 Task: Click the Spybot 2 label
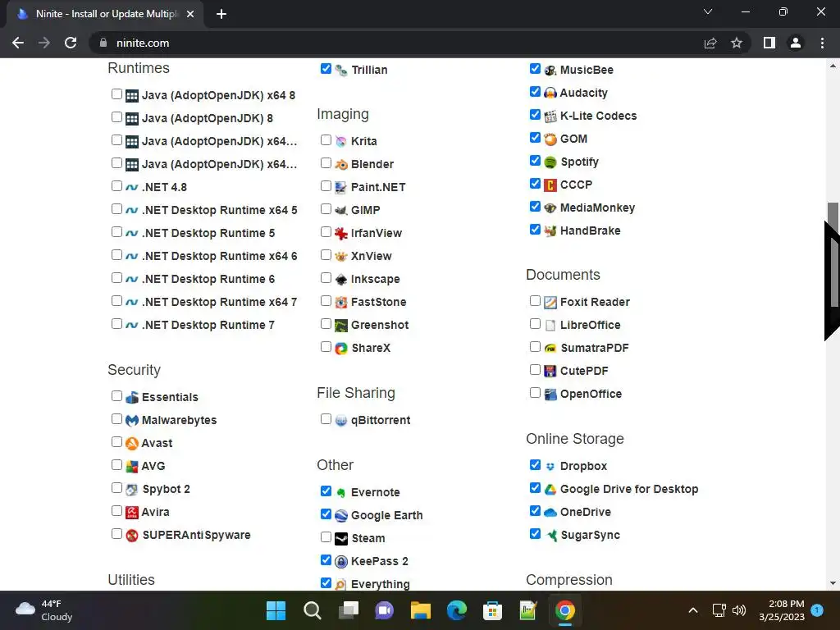(x=166, y=489)
